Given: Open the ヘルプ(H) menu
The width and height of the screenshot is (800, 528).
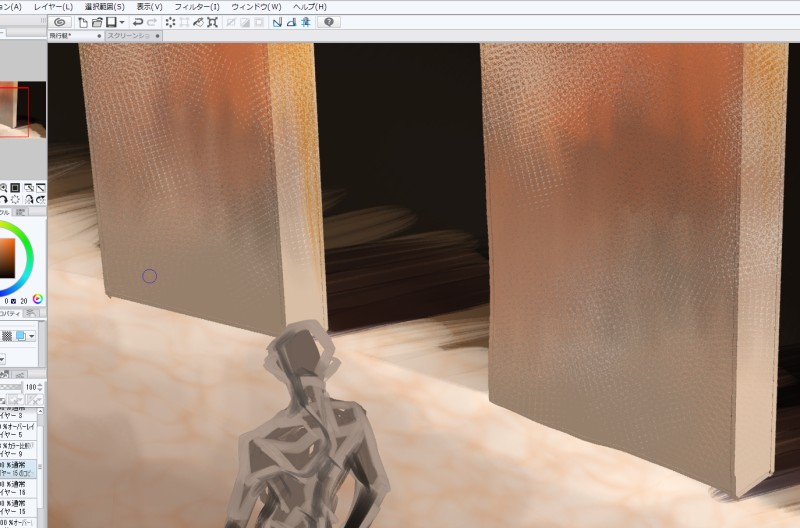Looking at the screenshot, I should tap(310, 7).
